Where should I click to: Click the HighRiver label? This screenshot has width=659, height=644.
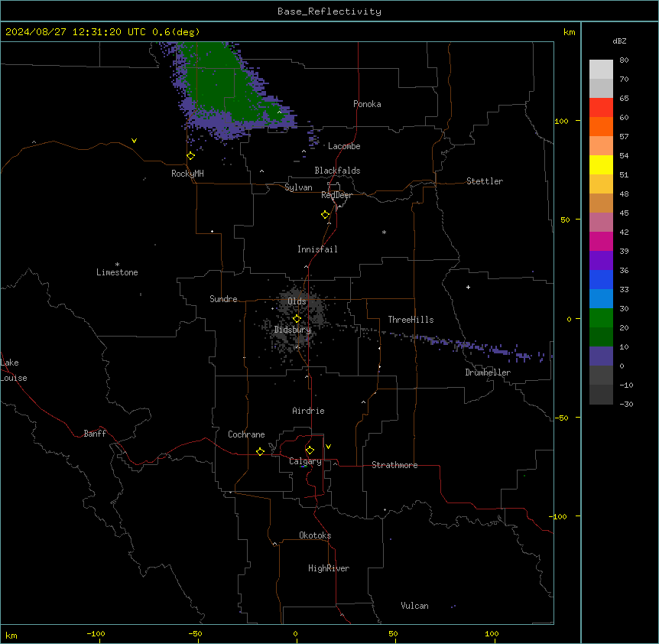pos(329,568)
